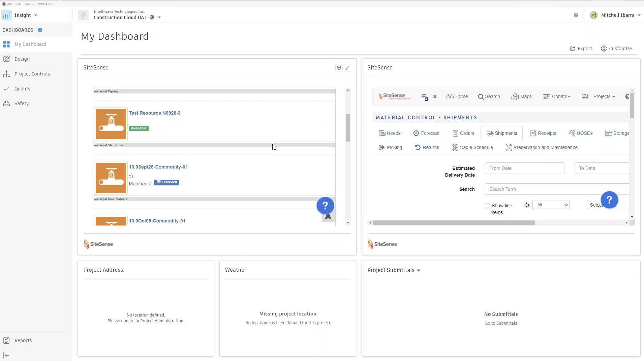Open the Returns tab
This screenshot has width=644, height=361.
(427, 147)
